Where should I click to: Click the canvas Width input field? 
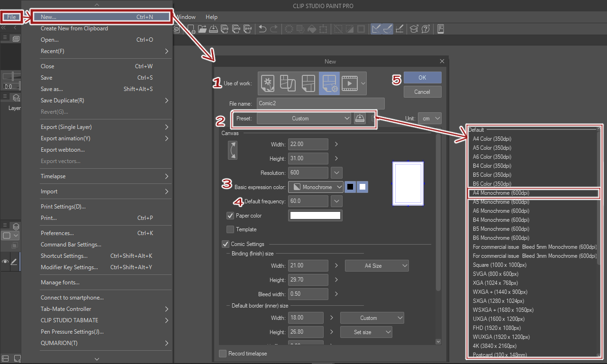(308, 144)
